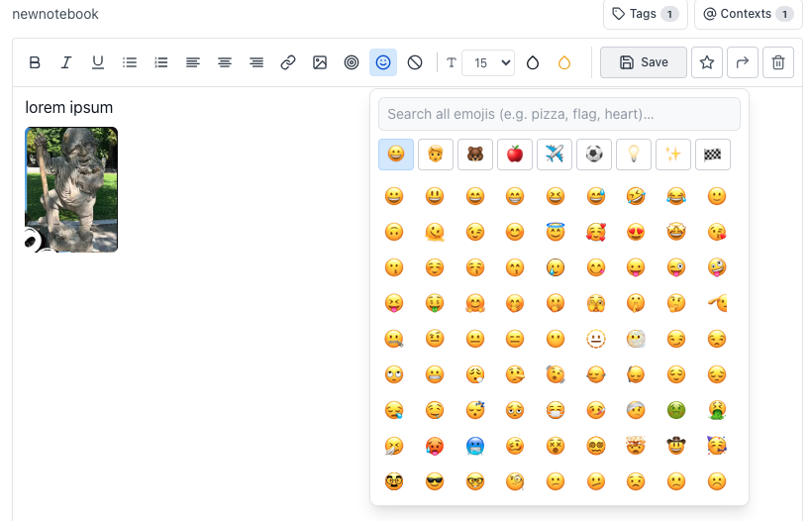Insert the vomiting face emoji
The width and height of the screenshot is (812, 521).
[717, 411]
